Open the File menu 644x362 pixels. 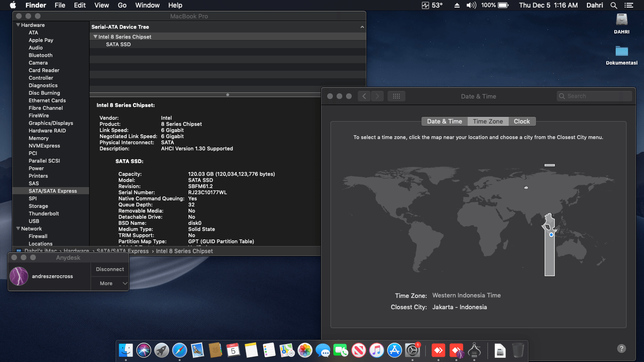[60, 5]
